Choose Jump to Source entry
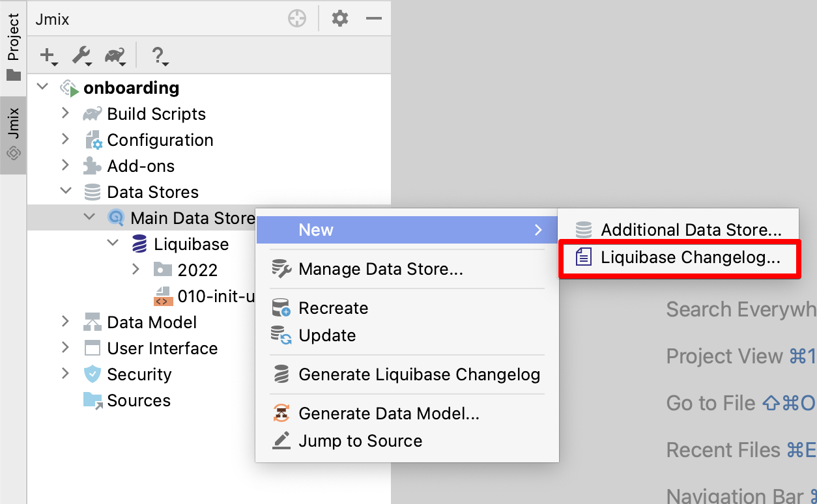The image size is (817, 504). [x=407, y=441]
